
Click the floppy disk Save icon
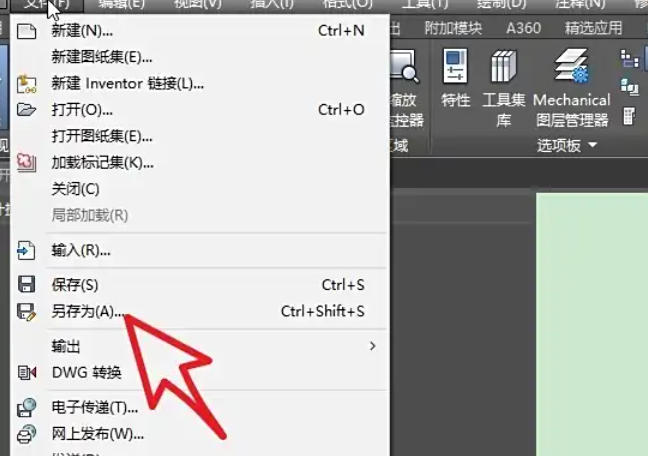[26, 285]
